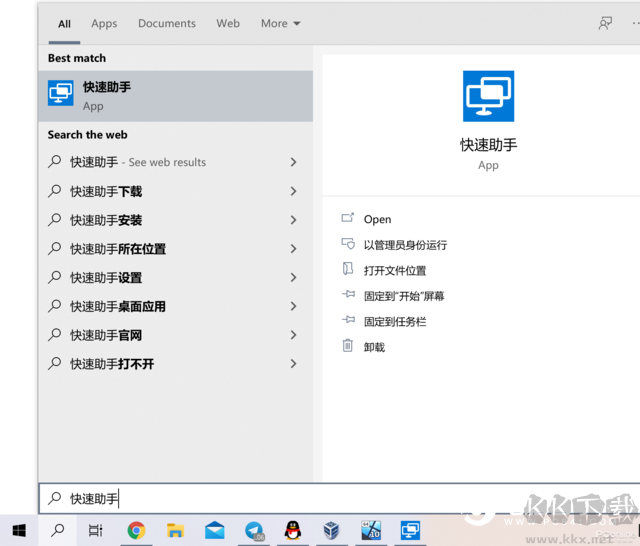This screenshot has height=546, width=640.
Task: Select 以管理员身份运行 to run as admin
Action: point(404,245)
